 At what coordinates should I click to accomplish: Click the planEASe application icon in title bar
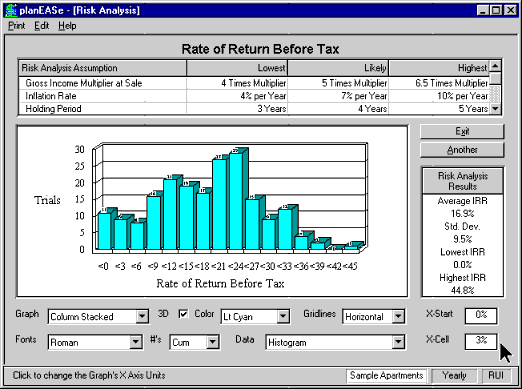11,10
